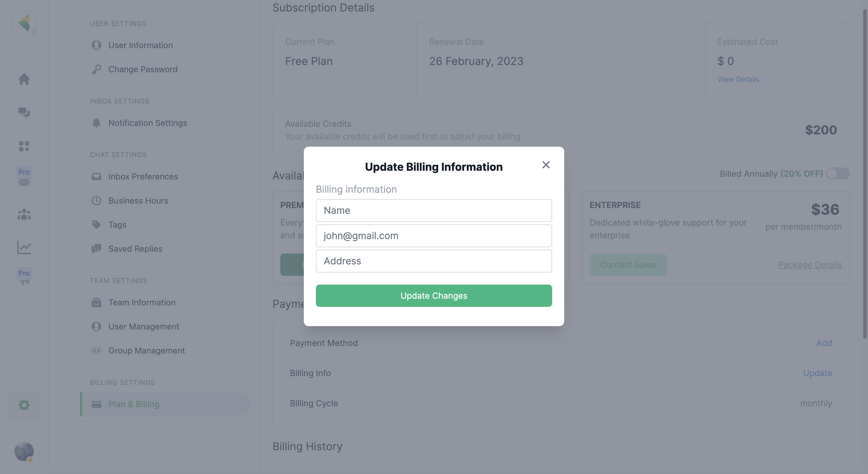The height and width of the screenshot is (474, 868).
Task: Click the Update Changes button
Action: pyautogui.click(x=434, y=296)
